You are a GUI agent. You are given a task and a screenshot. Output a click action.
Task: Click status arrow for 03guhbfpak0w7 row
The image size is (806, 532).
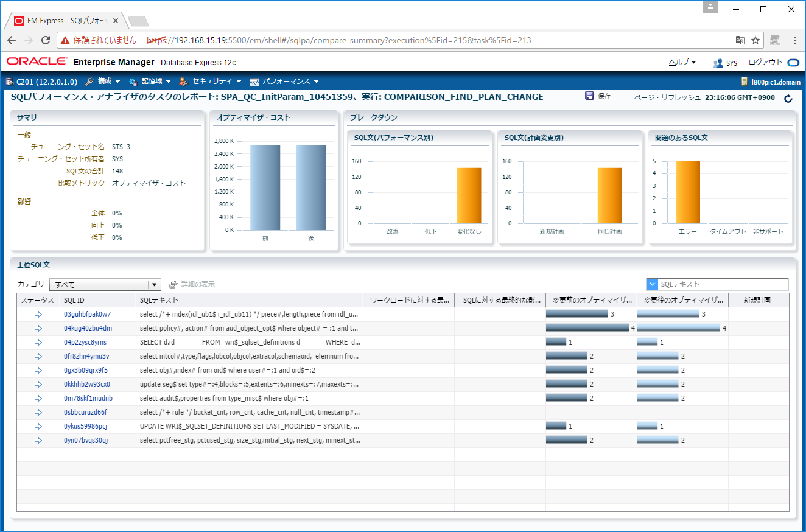pos(38,314)
